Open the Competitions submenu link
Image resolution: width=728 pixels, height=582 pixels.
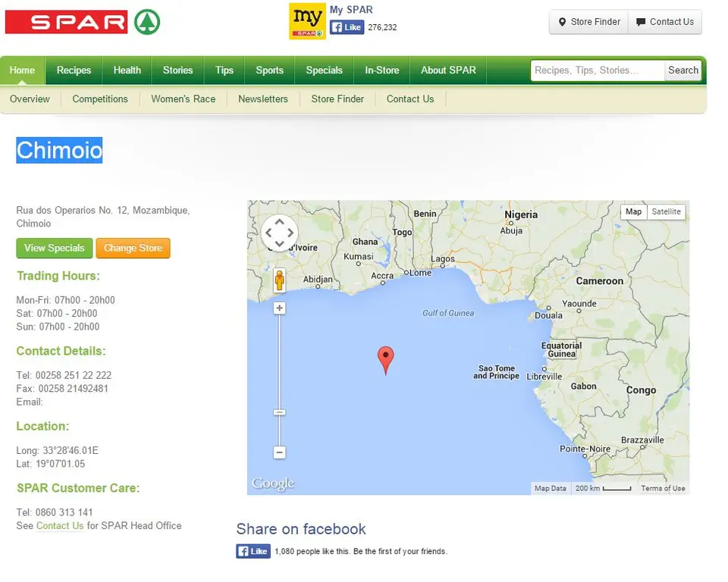click(100, 99)
